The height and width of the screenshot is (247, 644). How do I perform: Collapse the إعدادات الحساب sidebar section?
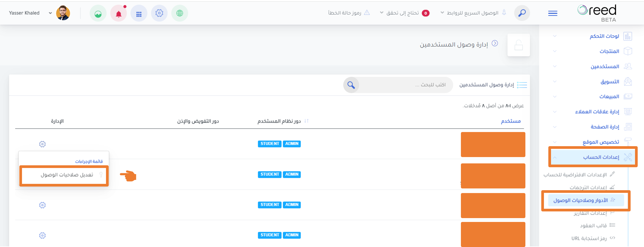click(593, 157)
